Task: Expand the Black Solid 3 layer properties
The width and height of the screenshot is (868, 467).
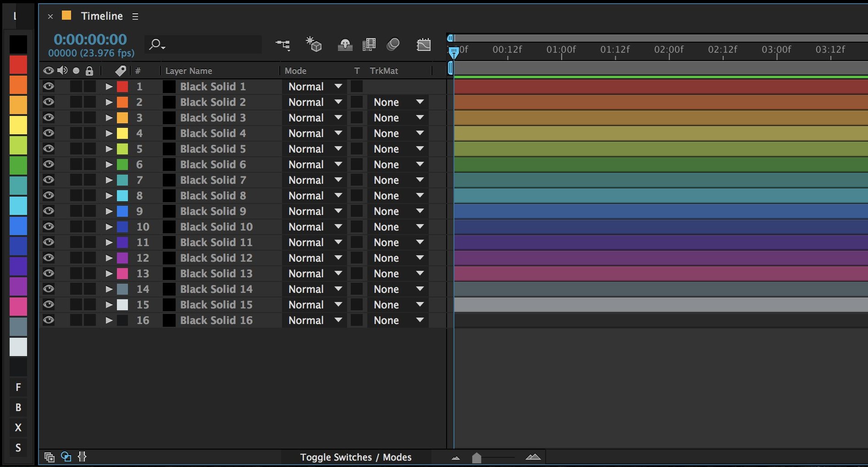Action: (109, 117)
